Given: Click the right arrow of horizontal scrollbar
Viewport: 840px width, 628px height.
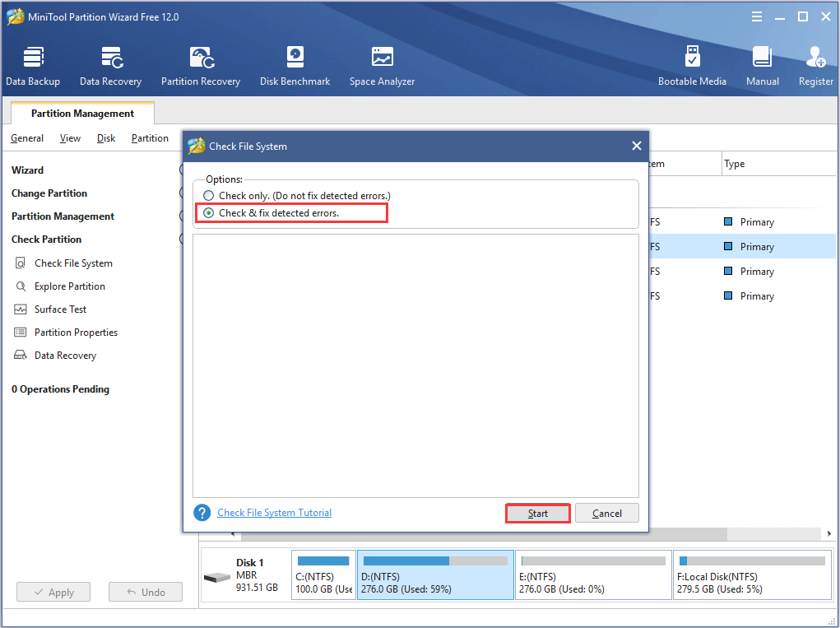Looking at the screenshot, I should coord(828,533).
